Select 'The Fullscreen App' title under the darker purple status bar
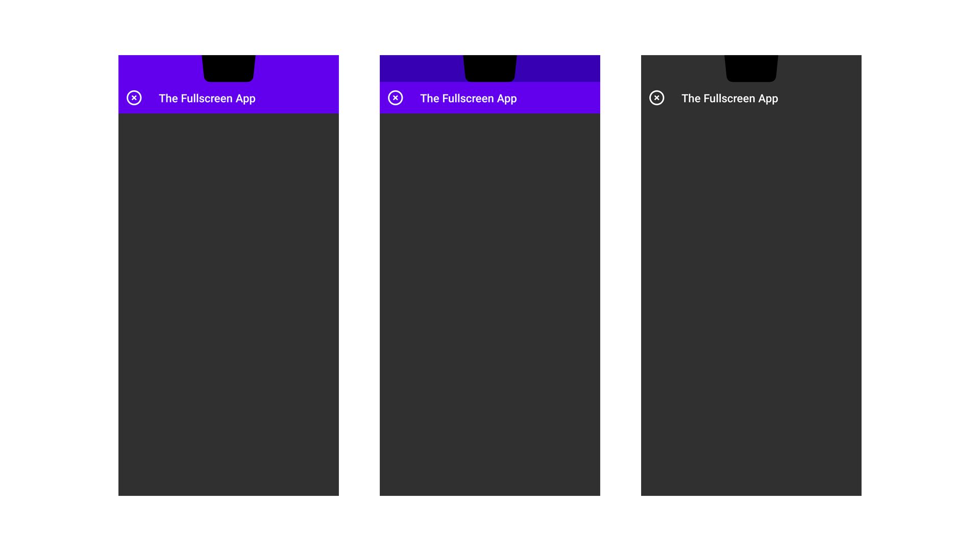The image size is (980, 551). pyautogui.click(x=468, y=98)
